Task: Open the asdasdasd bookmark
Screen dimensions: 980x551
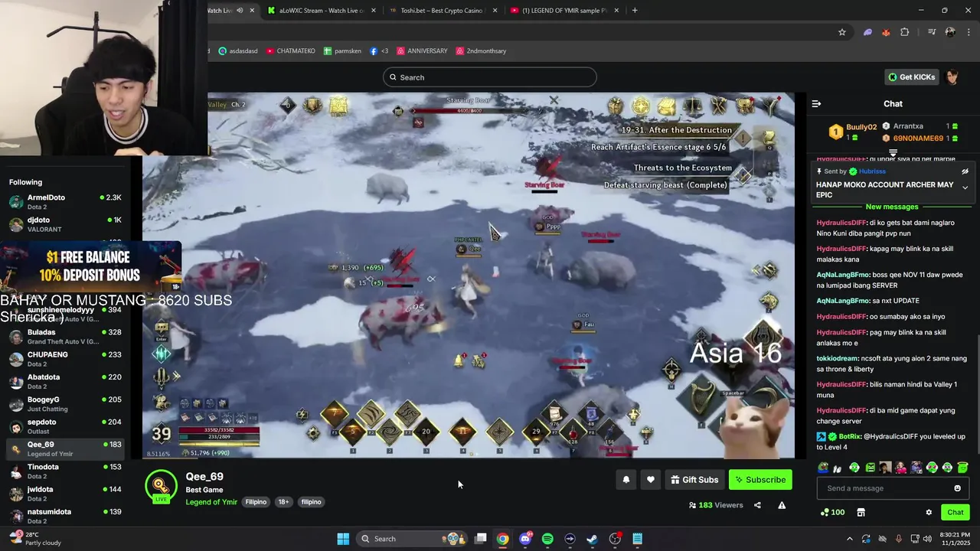Action: (238, 51)
